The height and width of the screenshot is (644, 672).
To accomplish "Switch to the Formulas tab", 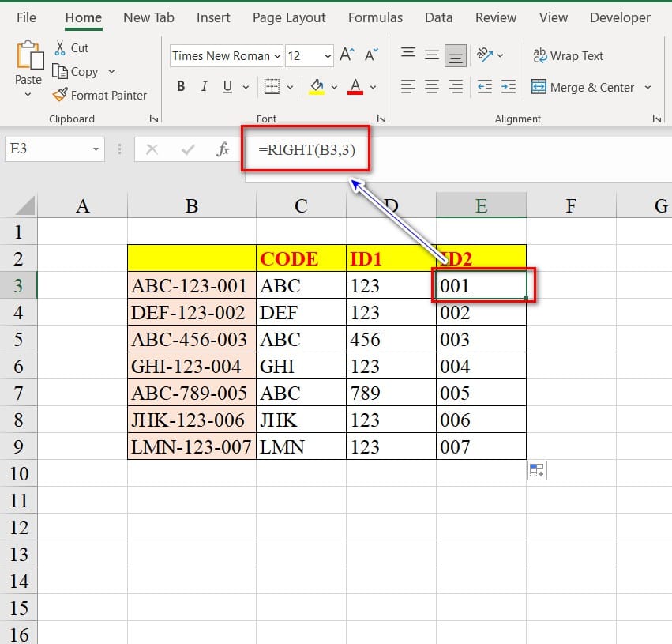I will (x=375, y=17).
